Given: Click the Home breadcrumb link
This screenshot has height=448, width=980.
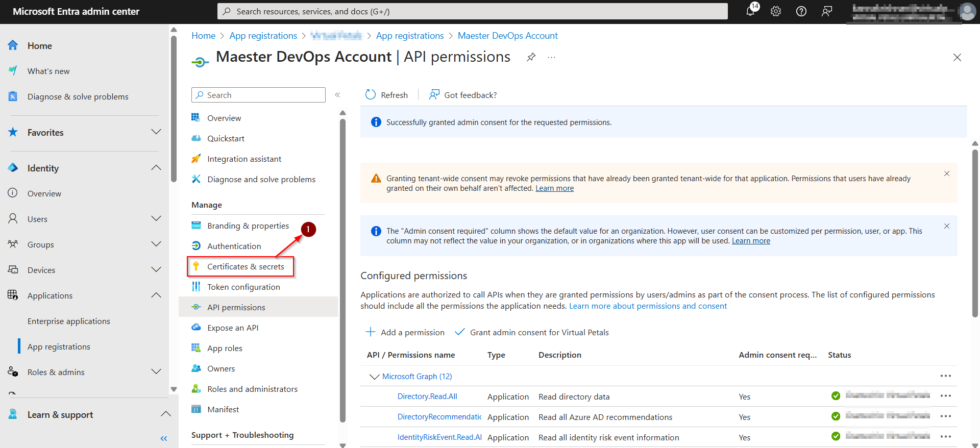Looking at the screenshot, I should pos(203,36).
